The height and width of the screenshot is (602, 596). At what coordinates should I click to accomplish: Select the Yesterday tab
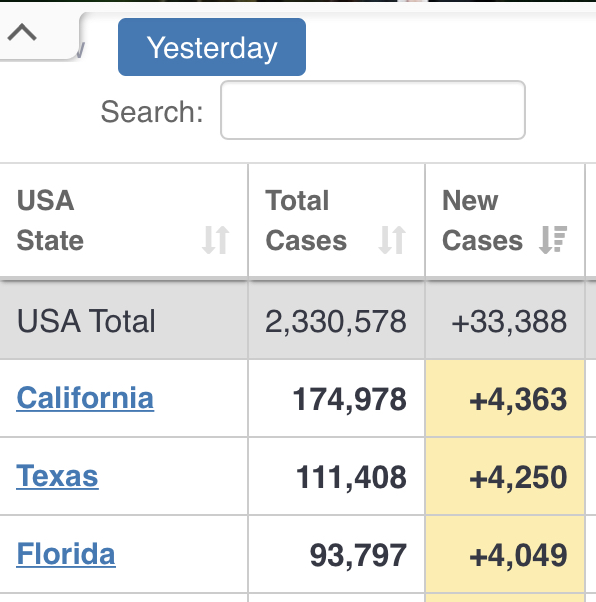pyautogui.click(x=212, y=47)
